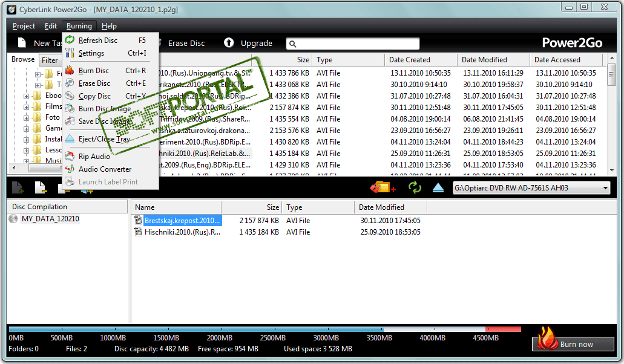This screenshot has width=624, height=364.
Task: Click the New Task toolbar button
Action: click(39, 43)
